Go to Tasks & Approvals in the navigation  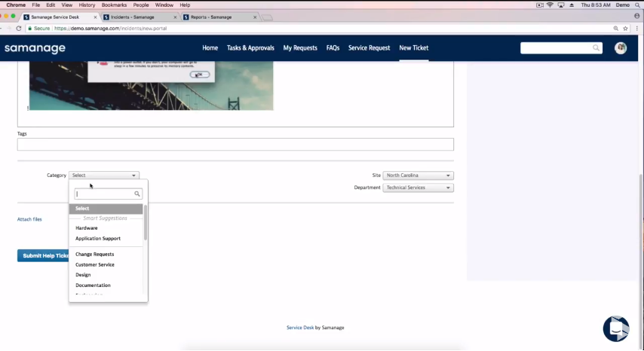click(x=250, y=48)
